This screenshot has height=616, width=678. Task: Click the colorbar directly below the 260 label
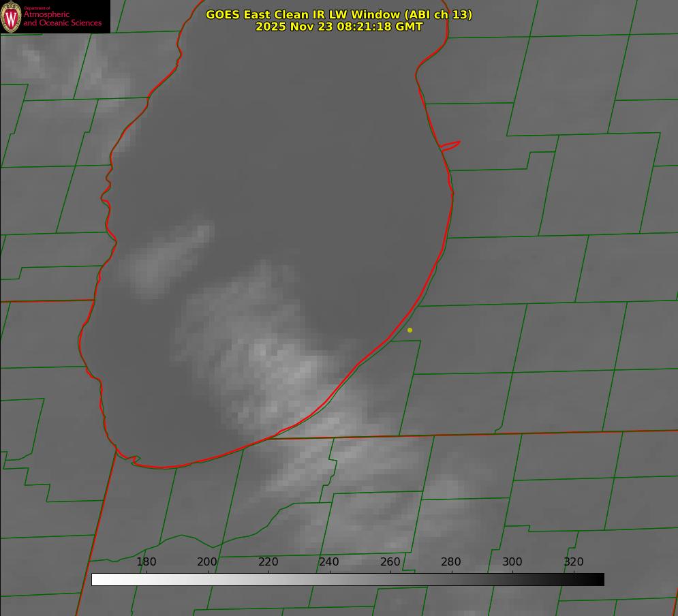tap(390, 579)
